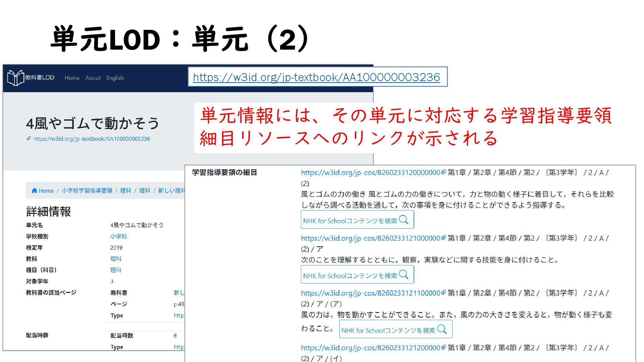Click the unit URI under 4風やゴムで動かそう heading
The height and width of the screenshot is (362, 644).
(x=92, y=139)
